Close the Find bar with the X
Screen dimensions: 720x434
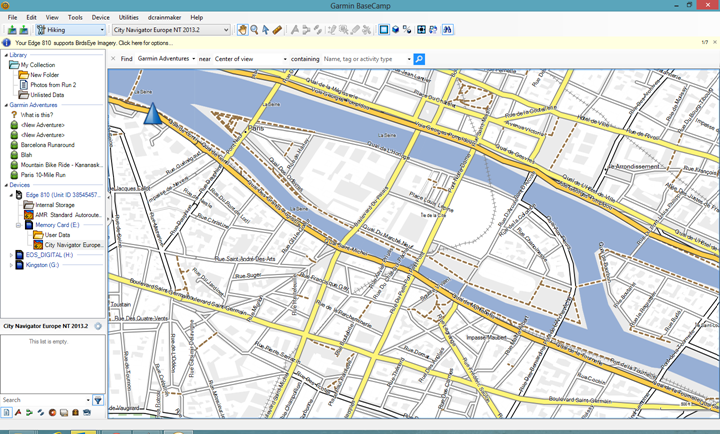(x=113, y=59)
